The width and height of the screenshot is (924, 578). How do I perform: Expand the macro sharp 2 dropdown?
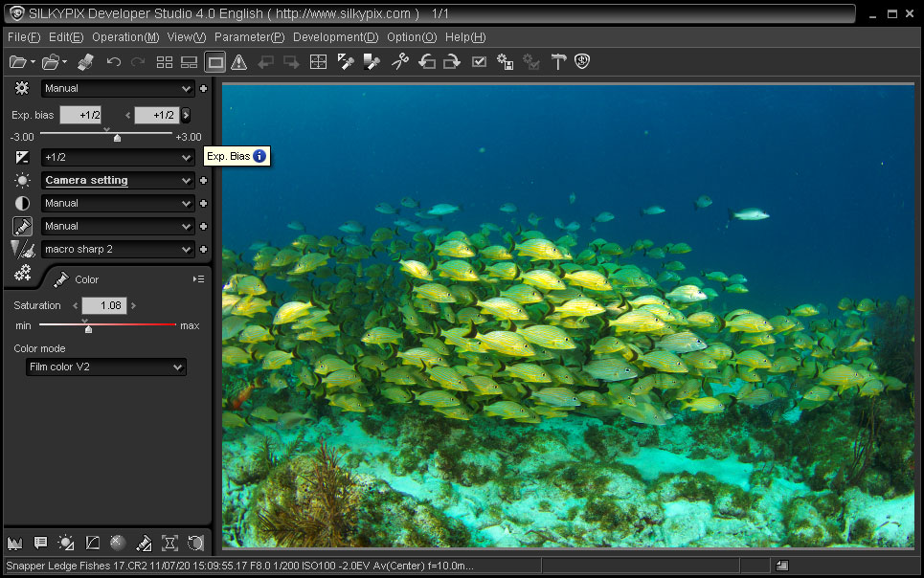pyautogui.click(x=118, y=249)
